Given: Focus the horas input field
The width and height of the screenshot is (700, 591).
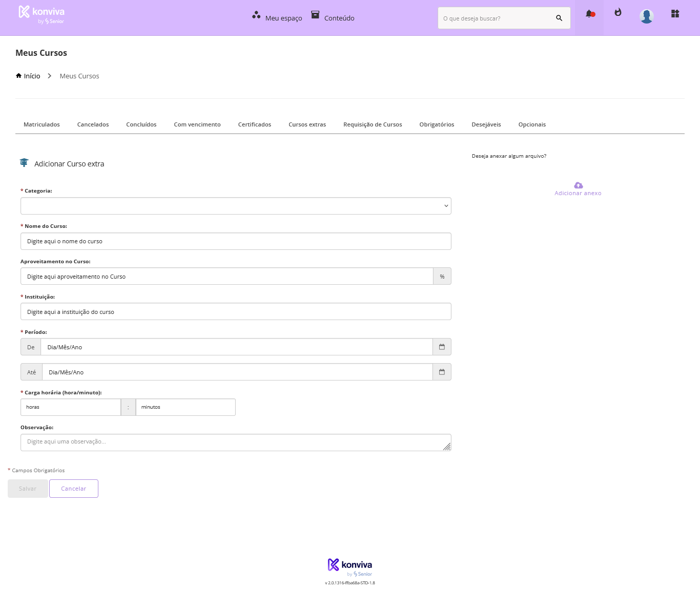Looking at the screenshot, I should [71, 407].
